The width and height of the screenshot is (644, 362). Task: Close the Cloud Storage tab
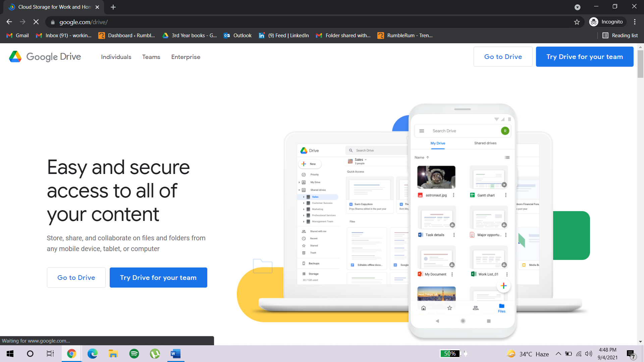tap(97, 7)
